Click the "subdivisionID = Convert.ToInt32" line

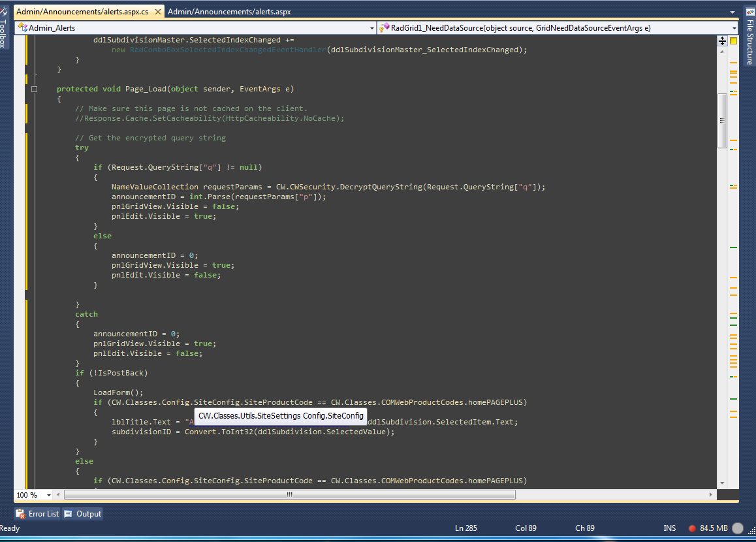point(253,432)
